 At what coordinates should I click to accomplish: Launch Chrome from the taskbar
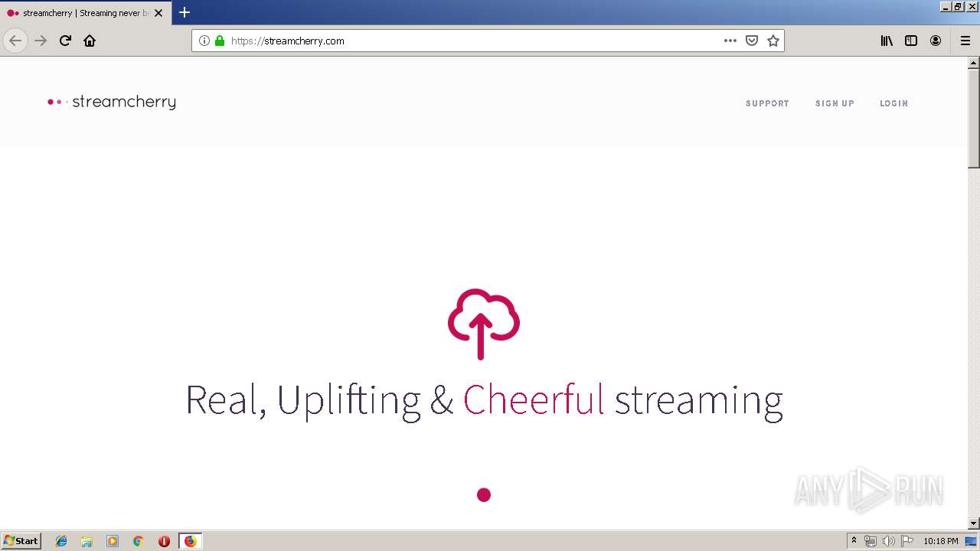(138, 541)
